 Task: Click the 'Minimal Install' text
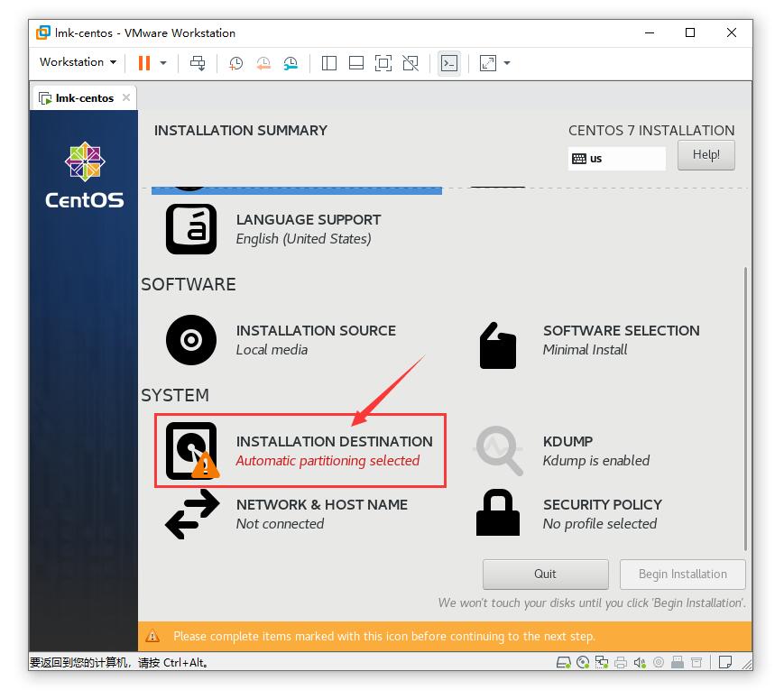pyautogui.click(x=585, y=350)
